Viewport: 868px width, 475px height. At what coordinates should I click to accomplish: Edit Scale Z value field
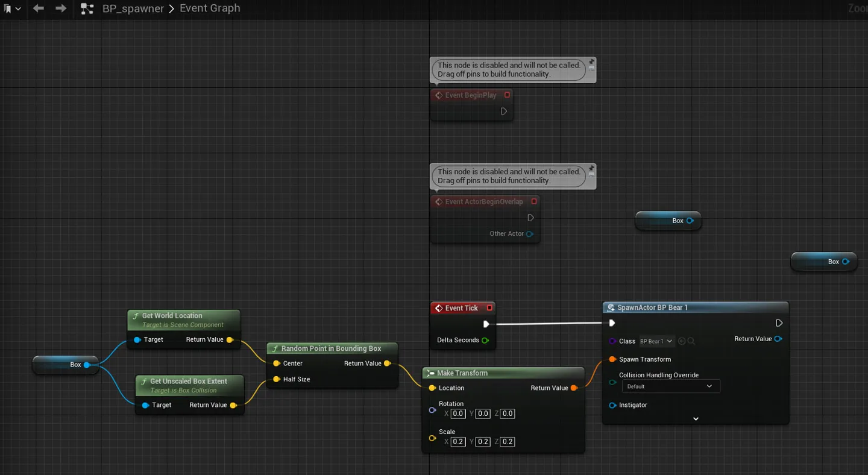(508, 442)
